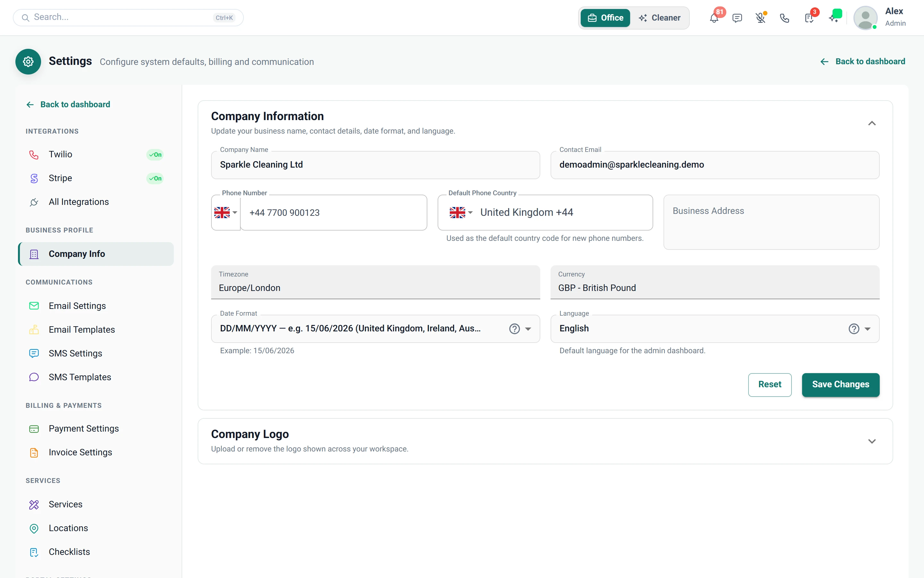Open the Phone Number country flag dropdown
Image resolution: width=924 pixels, height=578 pixels.
[x=226, y=213]
